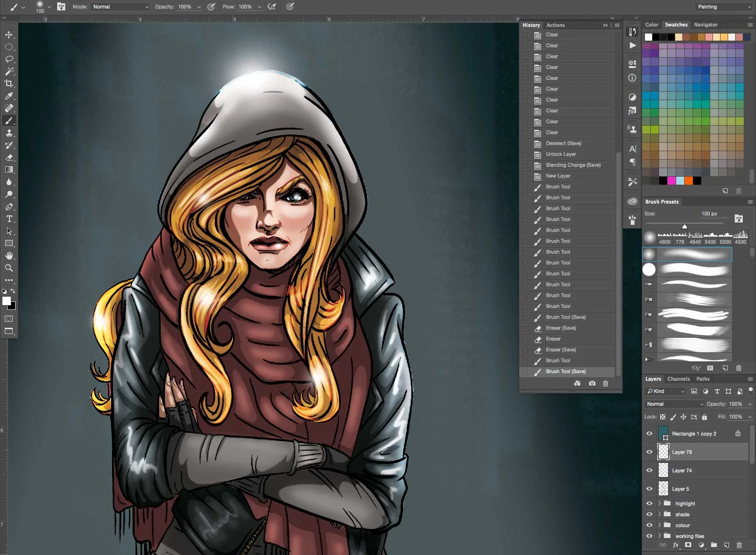Pick the magenta swatch
This screenshot has width=756, height=555.
coord(671,180)
